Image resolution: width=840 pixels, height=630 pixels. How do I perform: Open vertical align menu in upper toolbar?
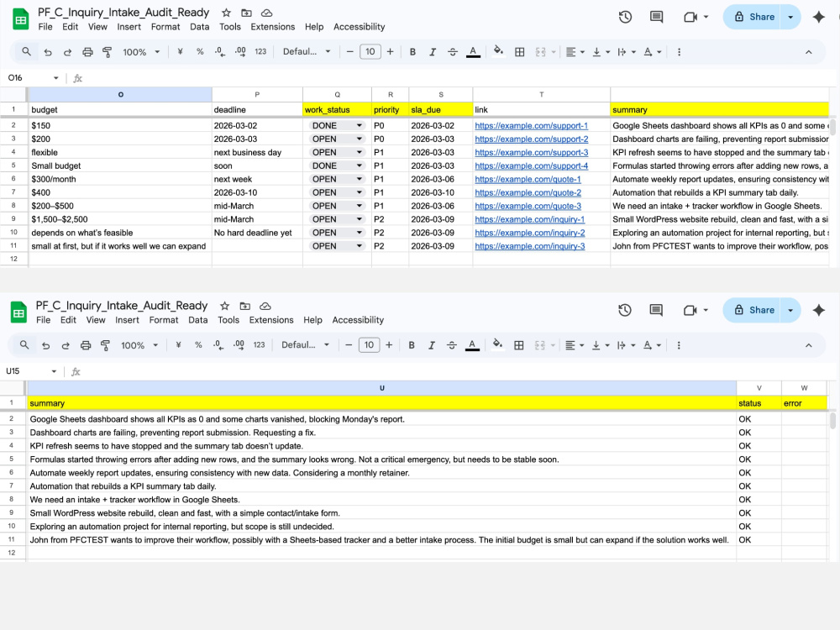point(601,52)
